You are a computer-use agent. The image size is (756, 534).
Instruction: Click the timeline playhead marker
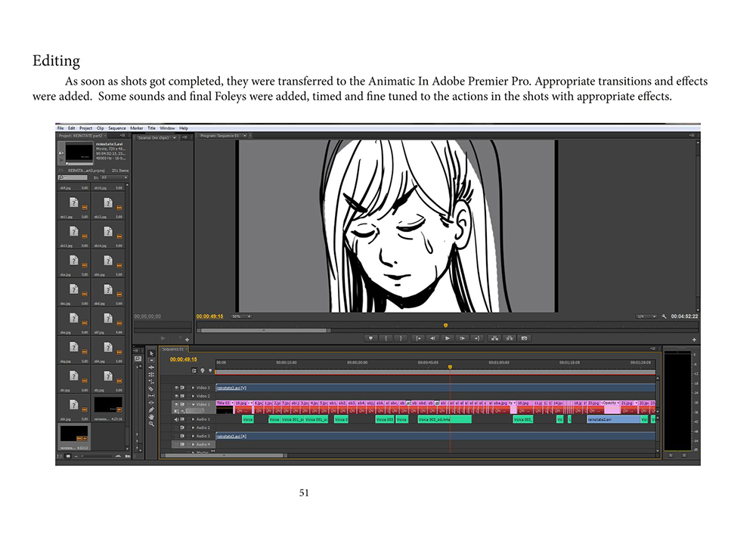[450, 367]
